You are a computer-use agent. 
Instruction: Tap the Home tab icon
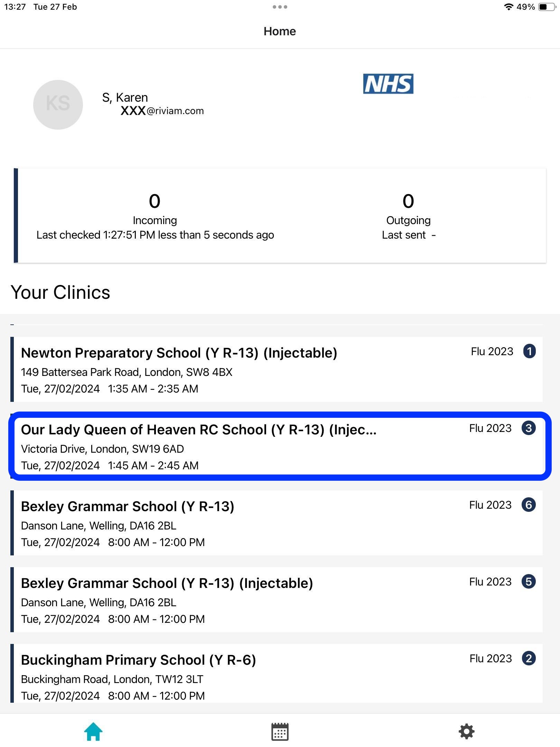[93, 731]
